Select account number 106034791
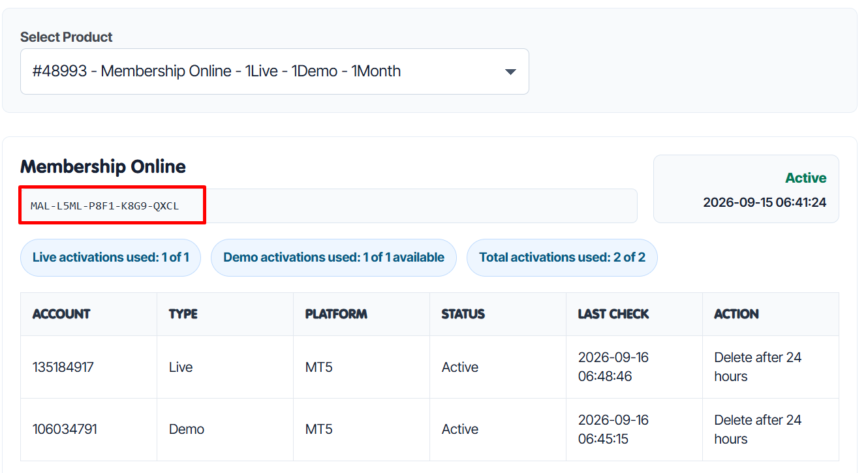This screenshot has height=473, width=868. pyautogui.click(x=65, y=429)
